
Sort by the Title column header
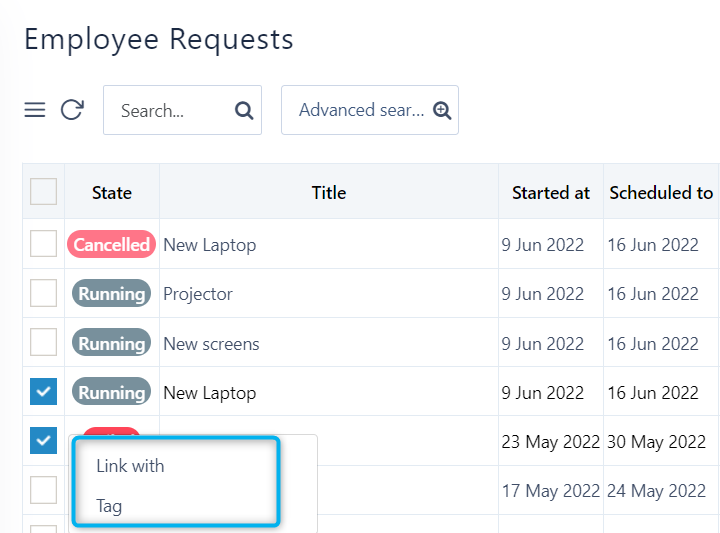[329, 193]
